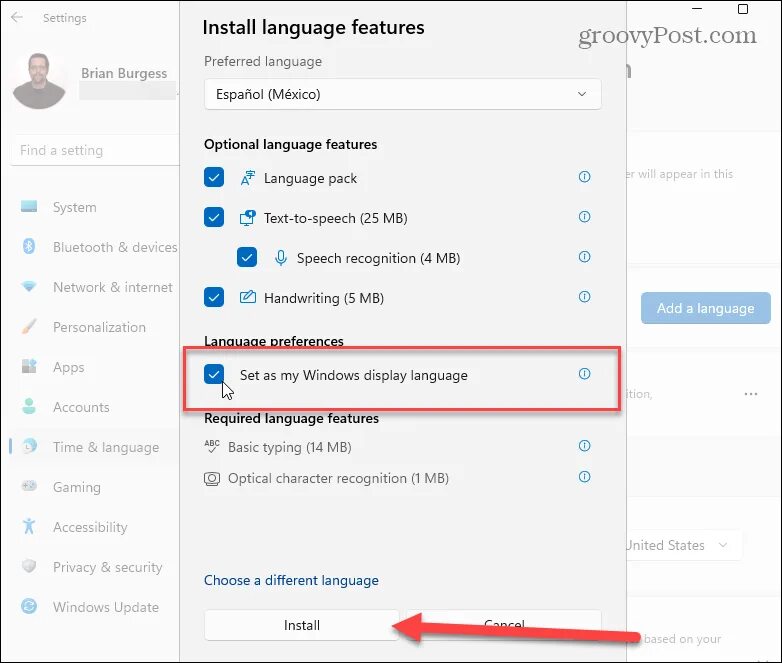Click the Find a setting search box
Image resolution: width=782 pixels, height=663 pixels.
tap(95, 150)
